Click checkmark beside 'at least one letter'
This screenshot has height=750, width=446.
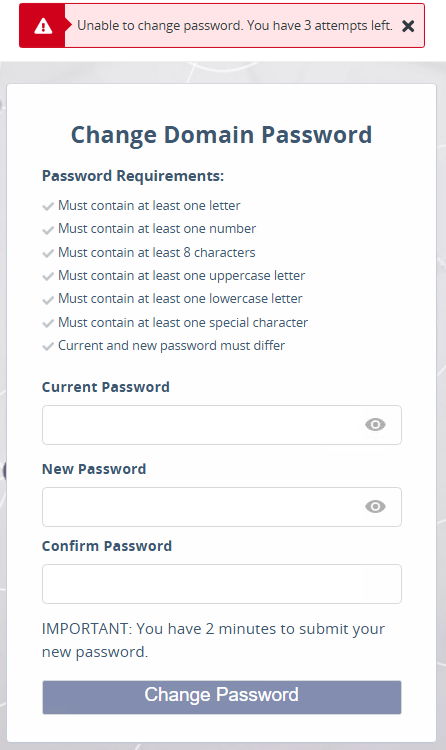48,207
